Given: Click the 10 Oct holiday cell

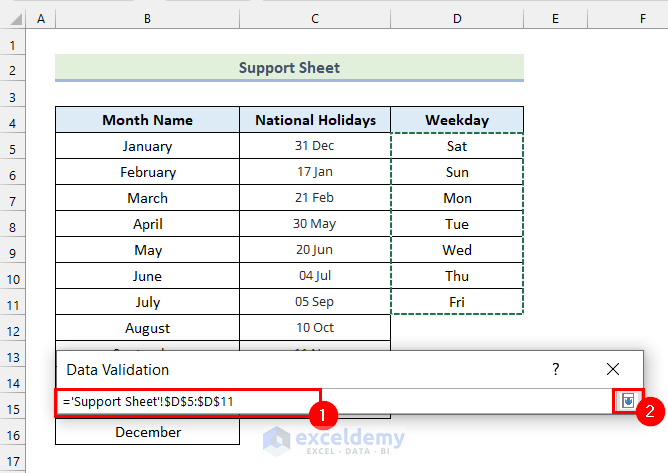Looking at the screenshot, I should click(315, 328).
